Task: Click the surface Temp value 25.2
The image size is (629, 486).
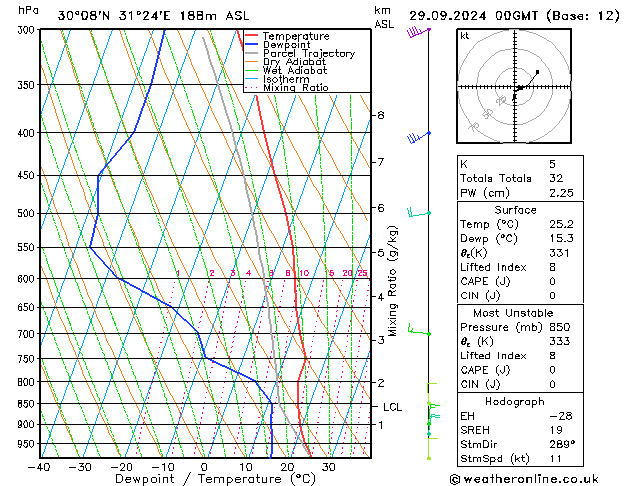Action: point(561,224)
